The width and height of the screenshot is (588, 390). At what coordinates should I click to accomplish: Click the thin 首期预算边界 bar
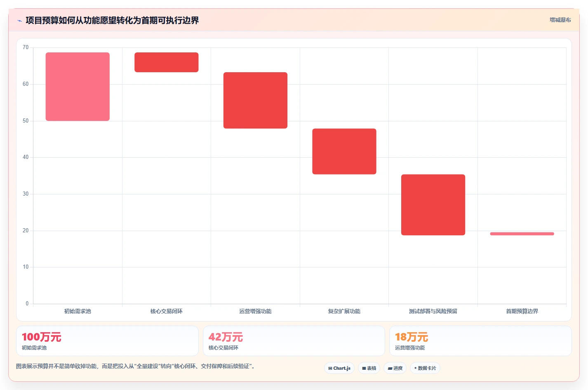pyautogui.click(x=522, y=234)
